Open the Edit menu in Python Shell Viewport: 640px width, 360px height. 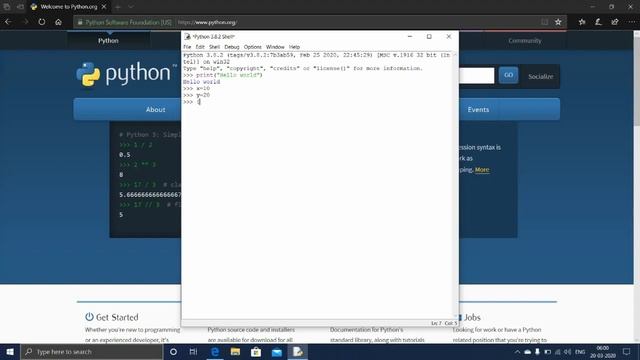(x=200, y=47)
